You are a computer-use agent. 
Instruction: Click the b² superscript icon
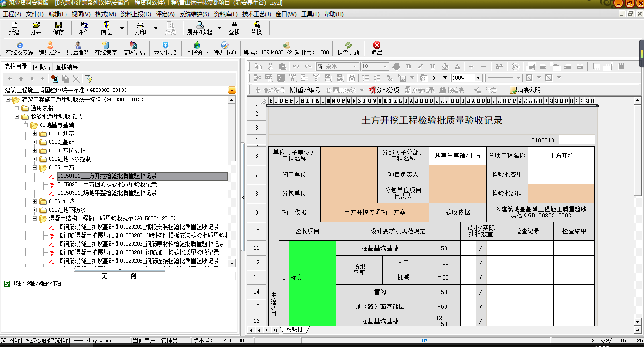[499, 66]
